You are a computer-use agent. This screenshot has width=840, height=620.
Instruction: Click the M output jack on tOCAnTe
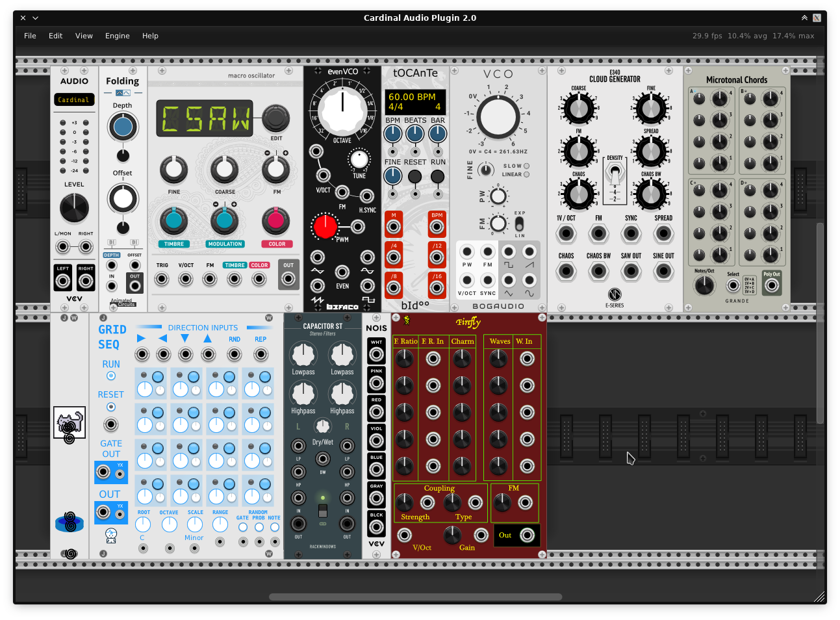coord(394,227)
